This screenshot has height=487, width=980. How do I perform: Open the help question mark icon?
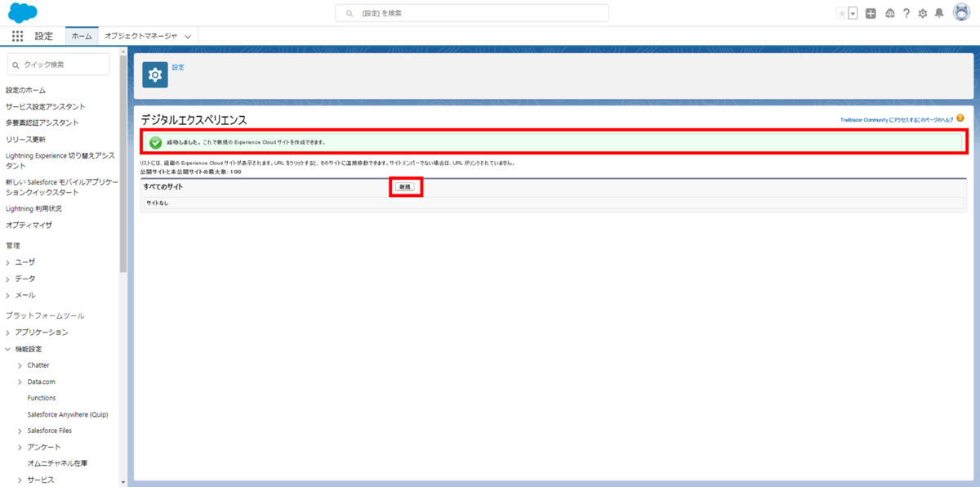click(906, 13)
